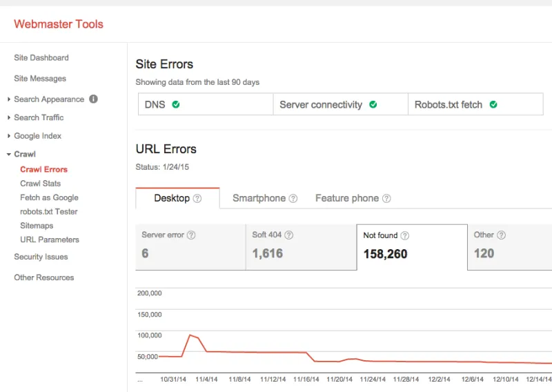This screenshot has width=552, height=392.
Task: Click the 11/24/14 date label on chart
Action: click(x=373, y=380)
